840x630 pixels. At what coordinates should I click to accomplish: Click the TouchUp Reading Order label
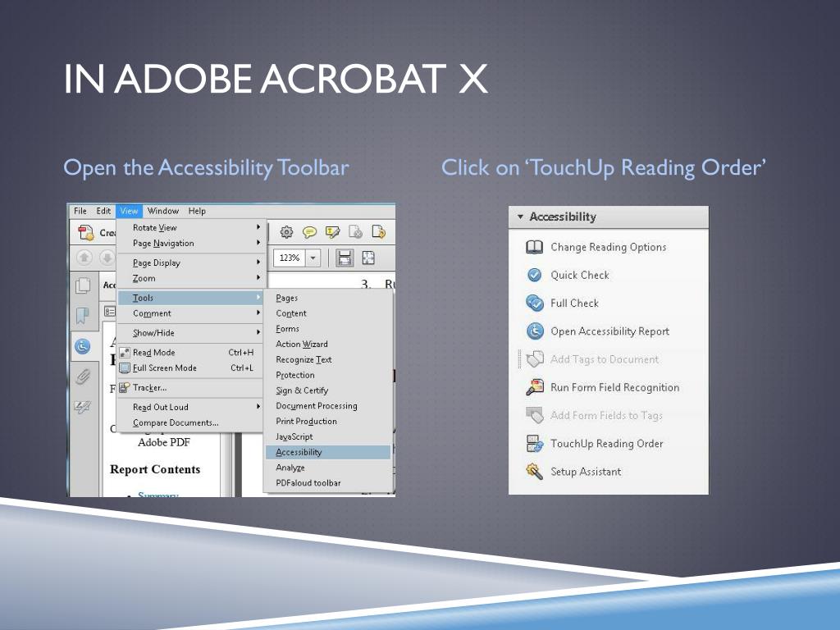[606, 444]
